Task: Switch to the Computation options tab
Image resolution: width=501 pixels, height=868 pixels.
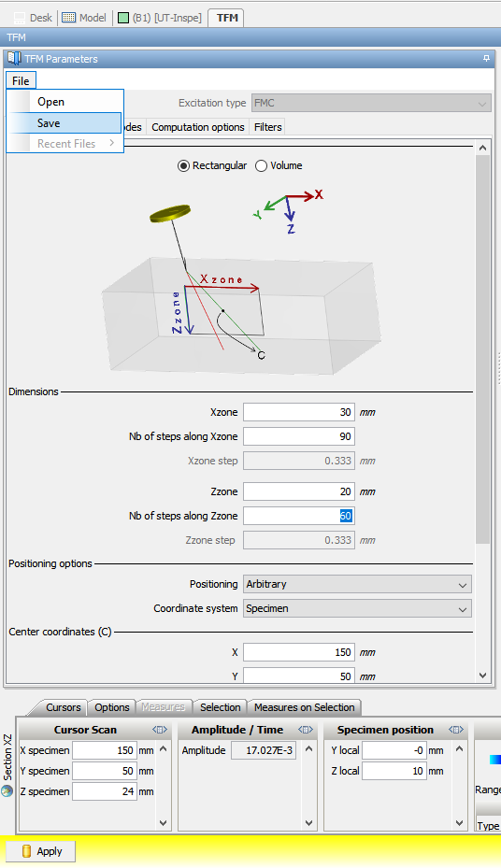Action: pyautogui.click(x=197, y=127)
